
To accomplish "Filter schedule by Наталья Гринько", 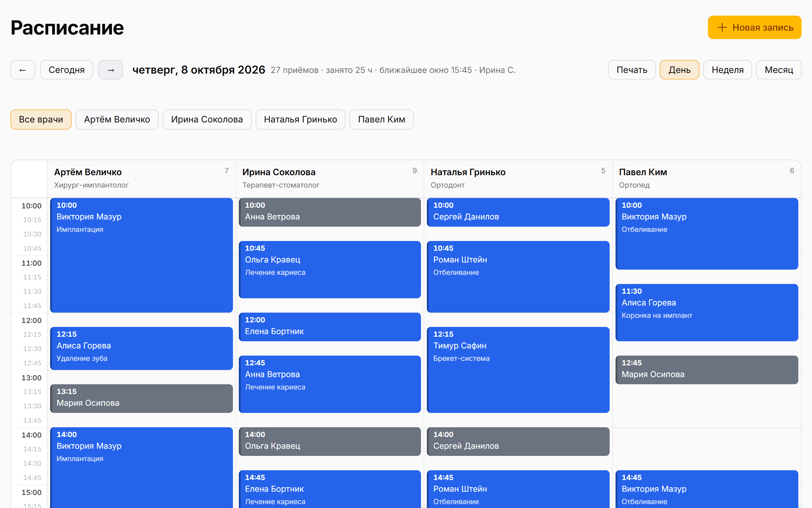I will tap(300, 119).
